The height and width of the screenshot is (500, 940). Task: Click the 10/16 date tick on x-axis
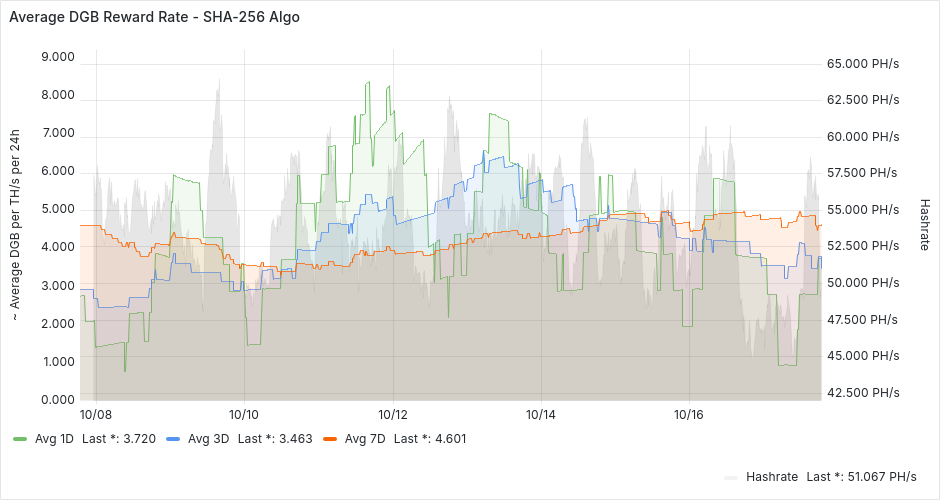tap(689, 413)
